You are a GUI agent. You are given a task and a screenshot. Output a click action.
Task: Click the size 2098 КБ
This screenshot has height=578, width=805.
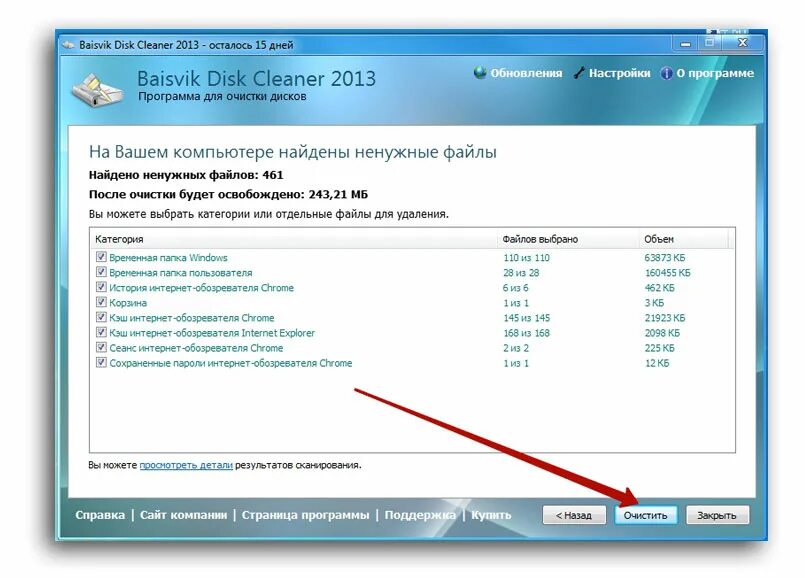point(662,333)
